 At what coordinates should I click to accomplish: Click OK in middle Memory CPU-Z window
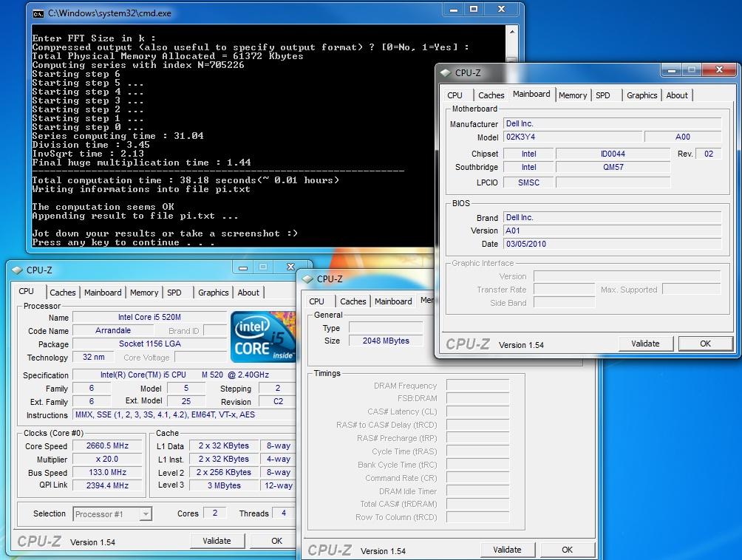click(x=568, y=550)
